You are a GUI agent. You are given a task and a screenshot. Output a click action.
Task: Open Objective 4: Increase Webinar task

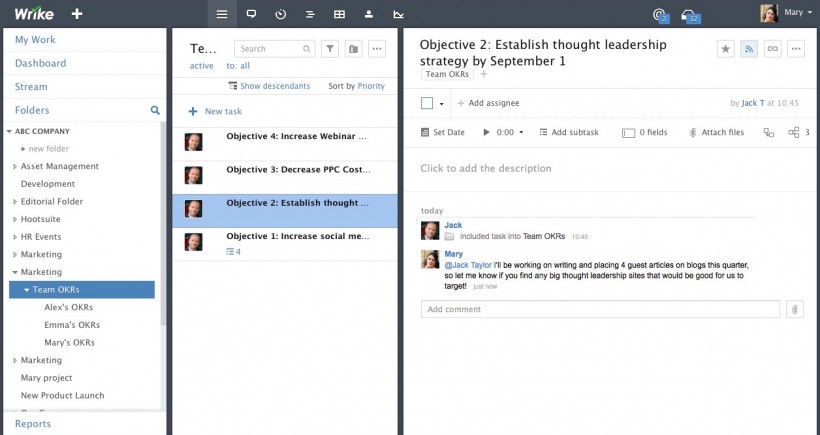(x=284, y=142)
